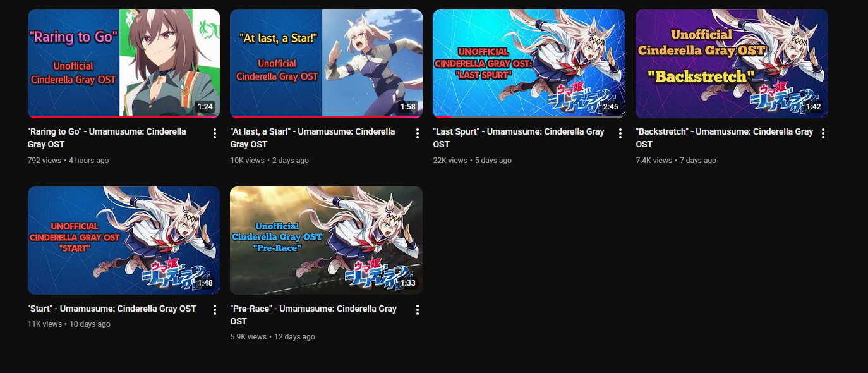Click the 2:45 duration badge on Last Spurt
The height and width of the screenshot is (373, 868).
(610, 107)
